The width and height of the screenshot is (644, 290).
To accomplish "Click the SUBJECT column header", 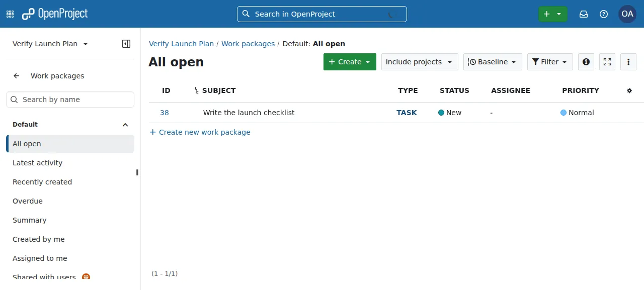I will (x=219, y=90).
